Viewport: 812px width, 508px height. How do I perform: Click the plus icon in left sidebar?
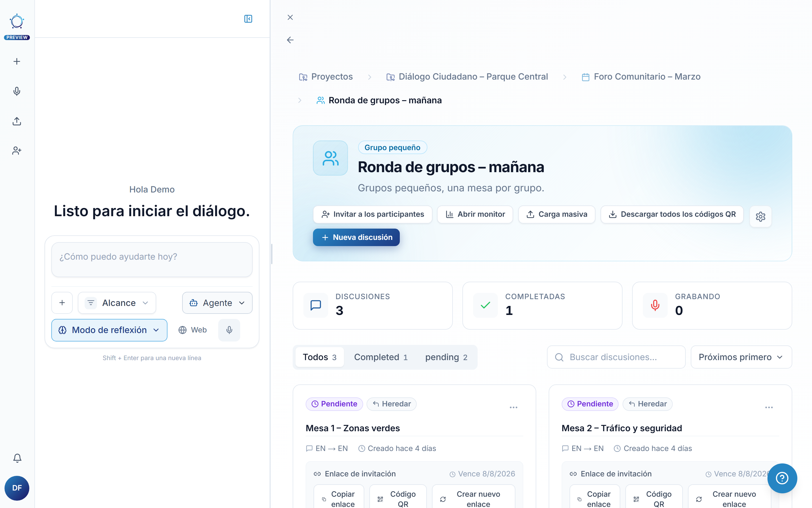coord(17,62)
